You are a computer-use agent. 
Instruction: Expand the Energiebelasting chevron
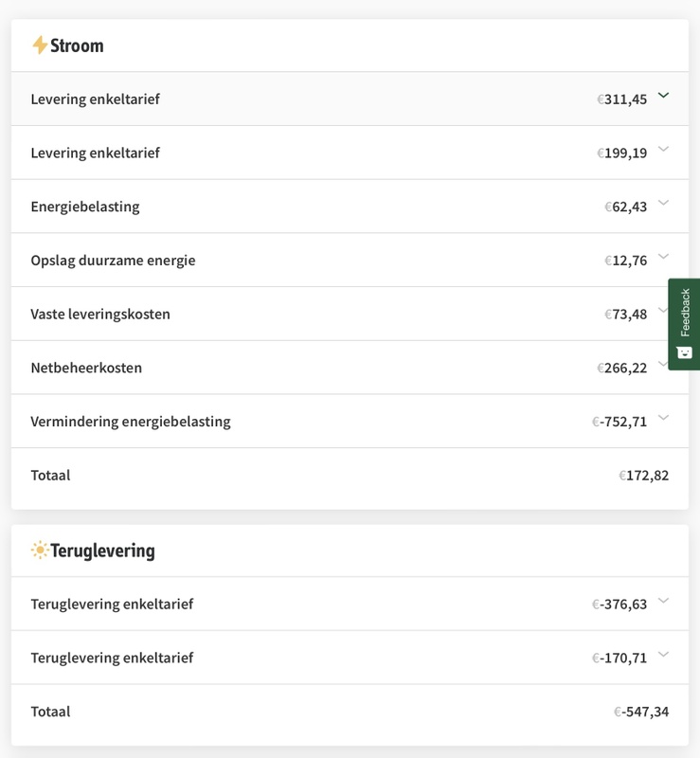[663, 203]
